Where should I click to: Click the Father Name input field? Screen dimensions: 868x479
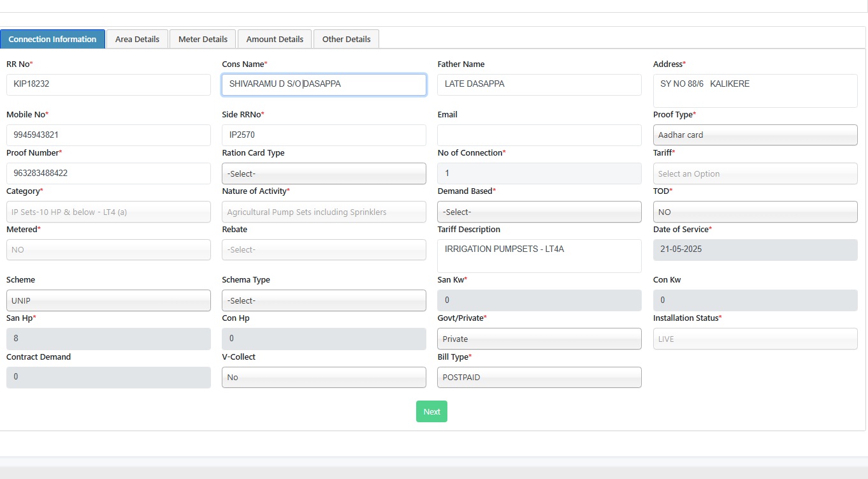[x=539, y=84]
